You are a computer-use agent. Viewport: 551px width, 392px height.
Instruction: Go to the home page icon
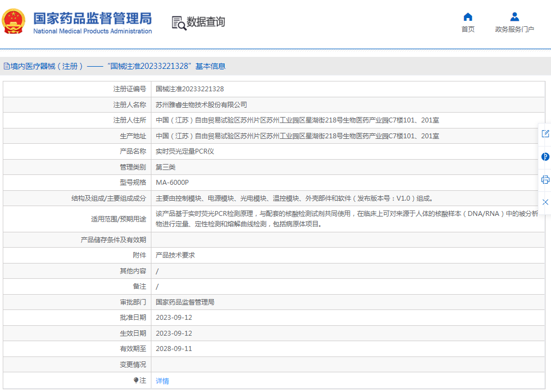468,16
